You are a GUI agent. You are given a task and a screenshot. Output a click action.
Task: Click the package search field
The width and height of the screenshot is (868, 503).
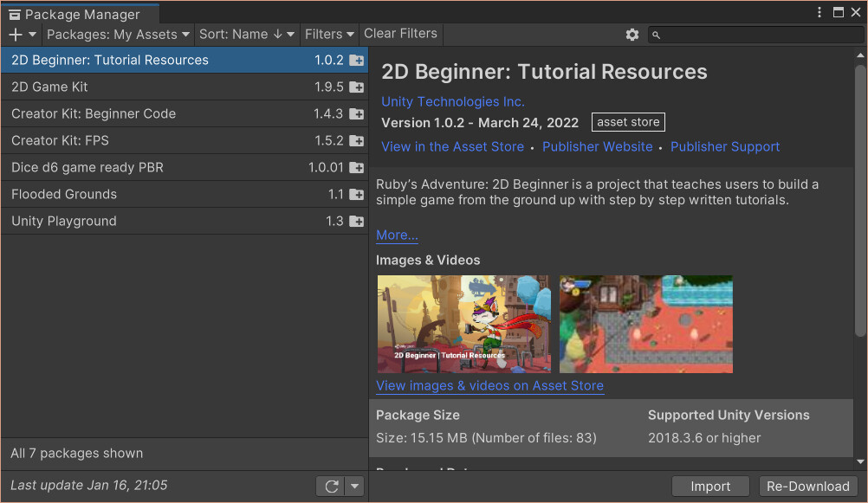[x=755, y=35]
